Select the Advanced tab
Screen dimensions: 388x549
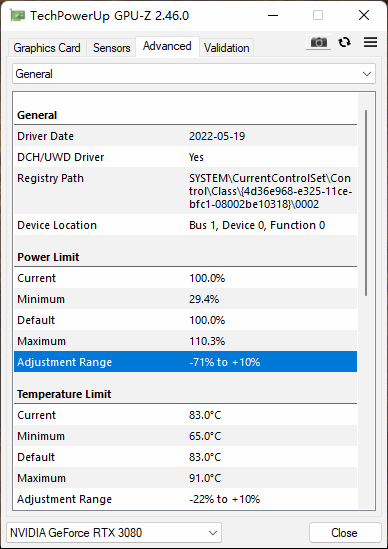167,46
